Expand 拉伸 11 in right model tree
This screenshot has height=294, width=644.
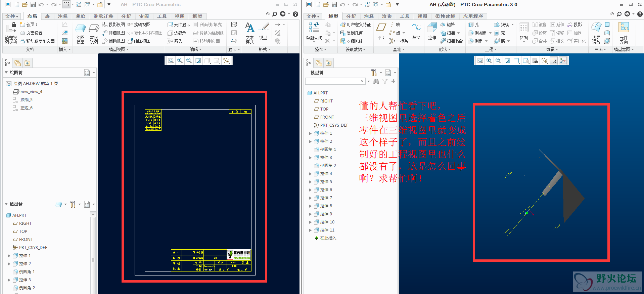(310, 230)
